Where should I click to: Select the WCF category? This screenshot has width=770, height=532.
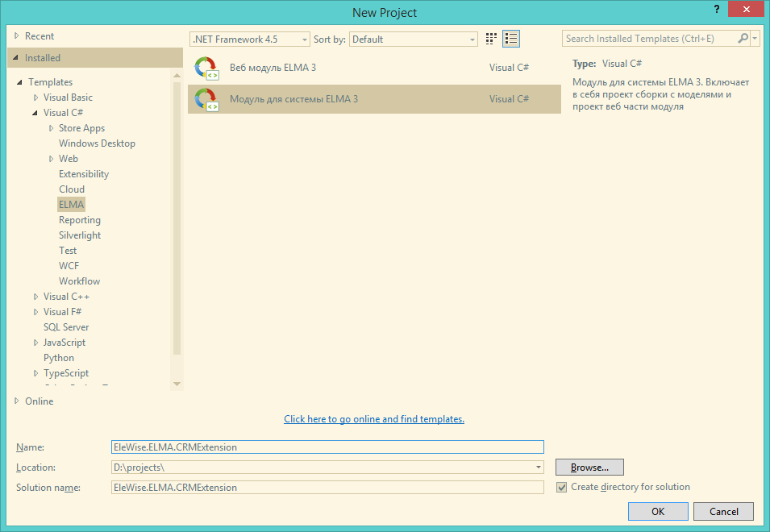[69, 265]
